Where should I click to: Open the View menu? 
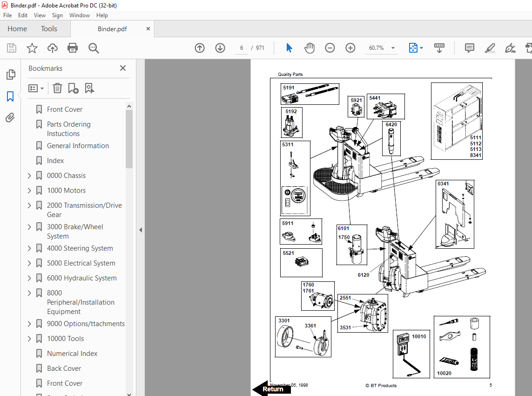point(40,15)
